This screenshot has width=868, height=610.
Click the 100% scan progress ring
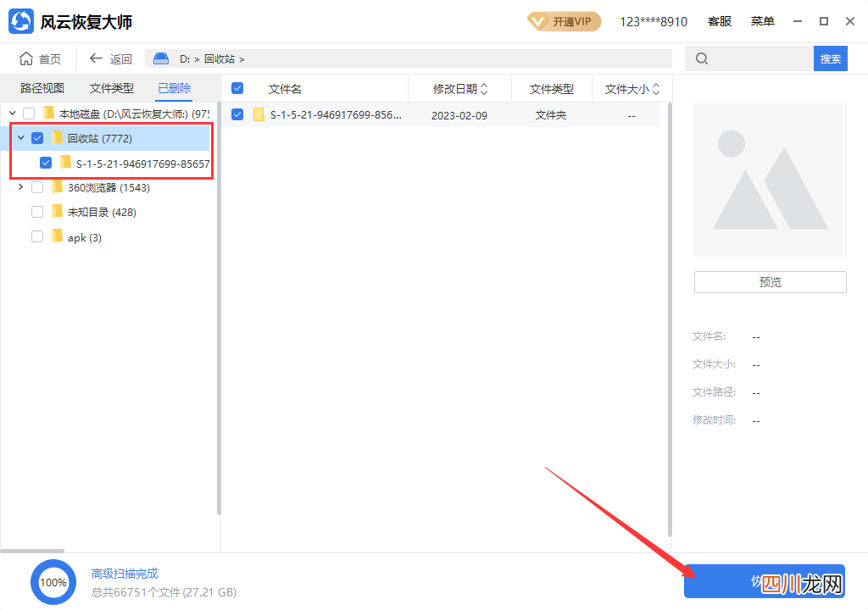[53, 582]
